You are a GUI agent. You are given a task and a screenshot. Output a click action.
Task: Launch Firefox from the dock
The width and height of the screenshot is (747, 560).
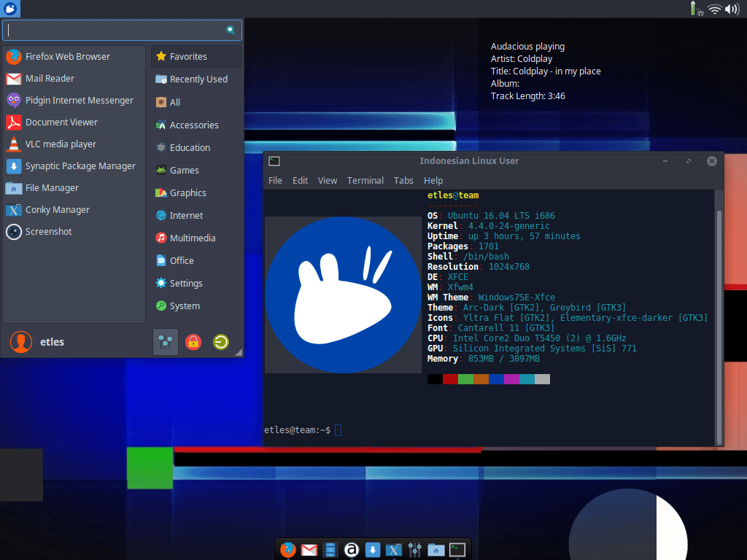287,550
